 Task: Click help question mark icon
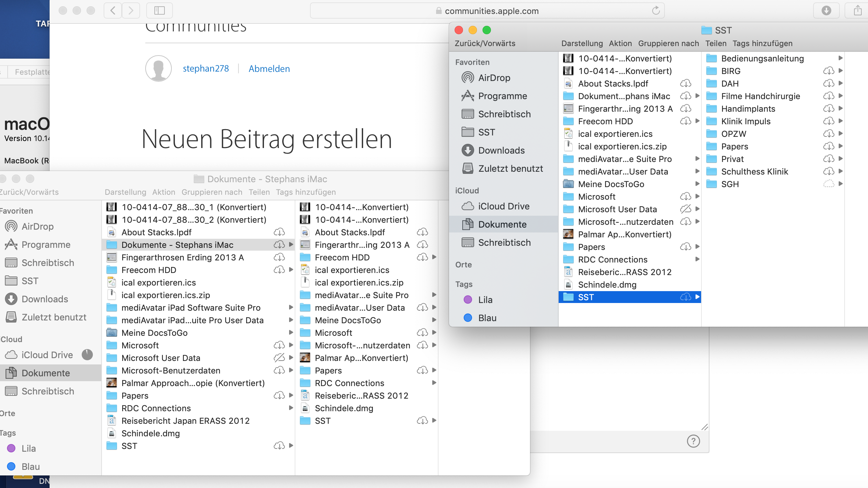[x=693, y=441]
